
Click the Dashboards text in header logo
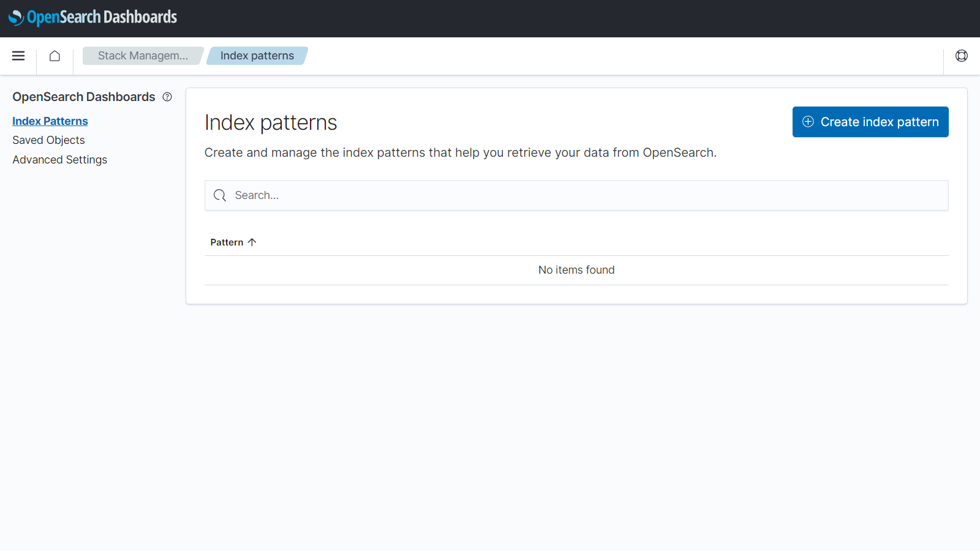click(x=140, y=17)
